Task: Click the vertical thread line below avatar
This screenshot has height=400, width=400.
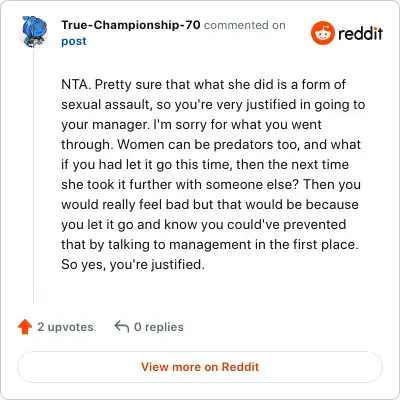Action: coord(33,177)
